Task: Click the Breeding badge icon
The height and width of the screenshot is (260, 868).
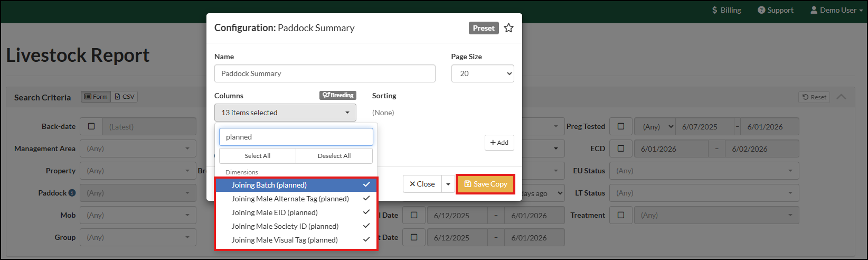Action: pyautogui.click(x=338, y=95)
